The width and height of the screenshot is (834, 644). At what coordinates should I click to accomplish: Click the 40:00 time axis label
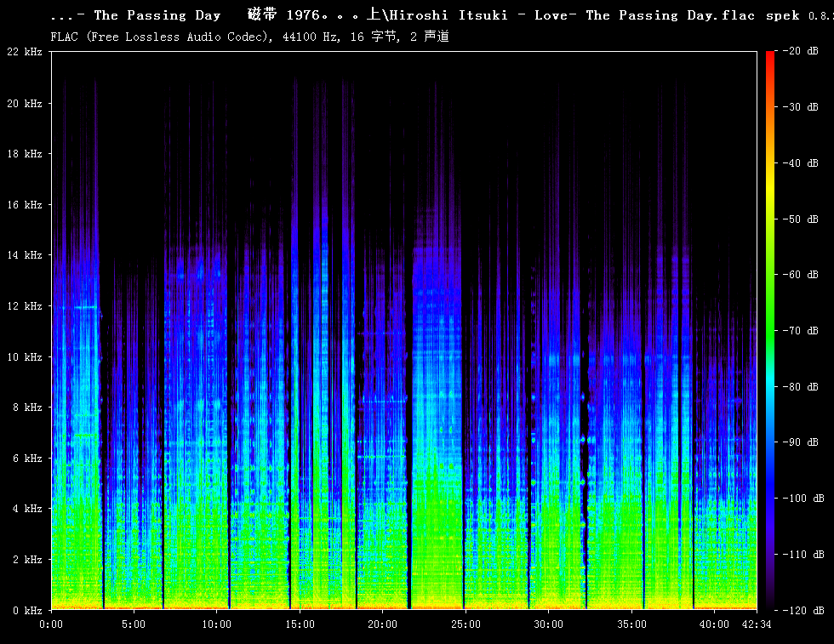point(714,624)
